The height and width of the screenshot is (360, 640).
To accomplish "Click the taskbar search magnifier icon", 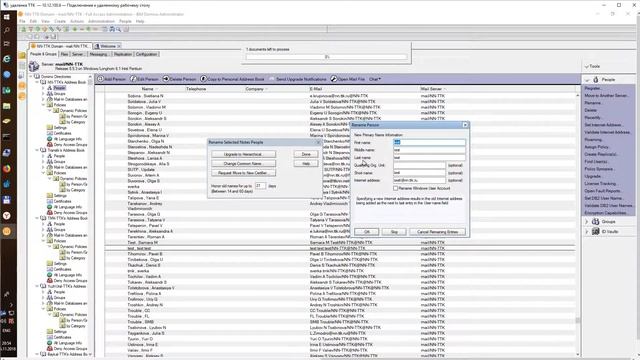I will coord(7,30).
